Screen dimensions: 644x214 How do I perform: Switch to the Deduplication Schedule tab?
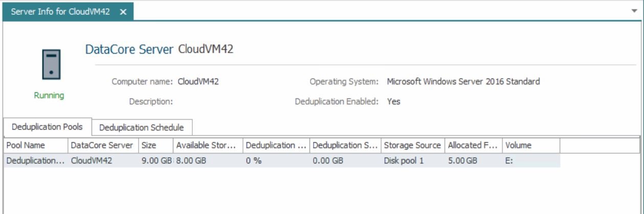(x=141, y=127)
